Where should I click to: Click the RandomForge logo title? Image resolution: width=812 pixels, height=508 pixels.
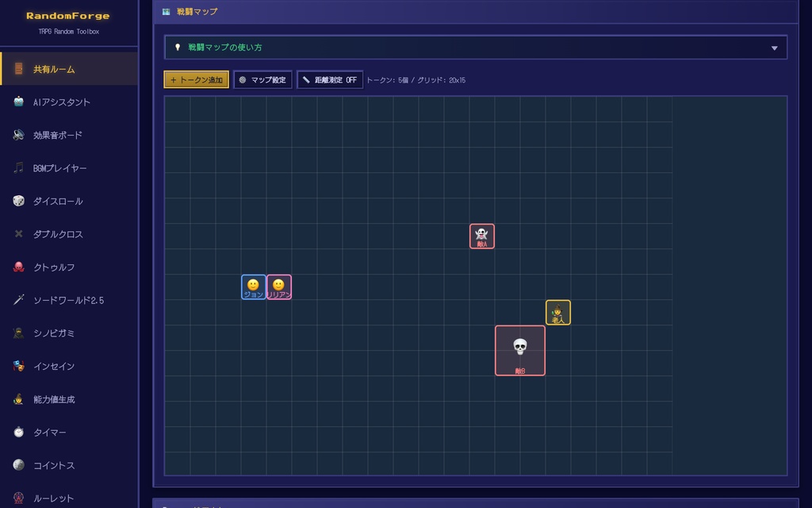coord(68,16)
